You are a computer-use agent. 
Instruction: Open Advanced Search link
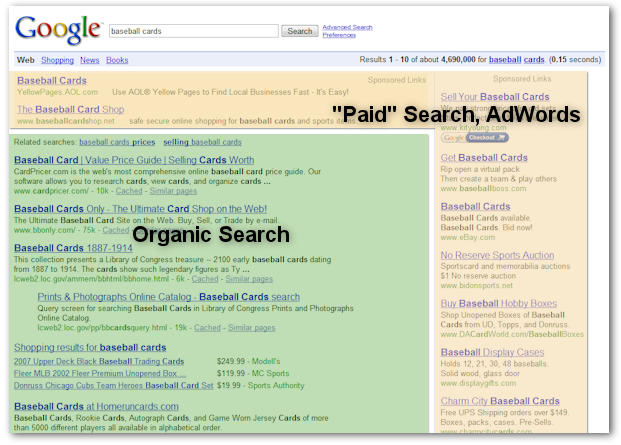coord(347,27)
